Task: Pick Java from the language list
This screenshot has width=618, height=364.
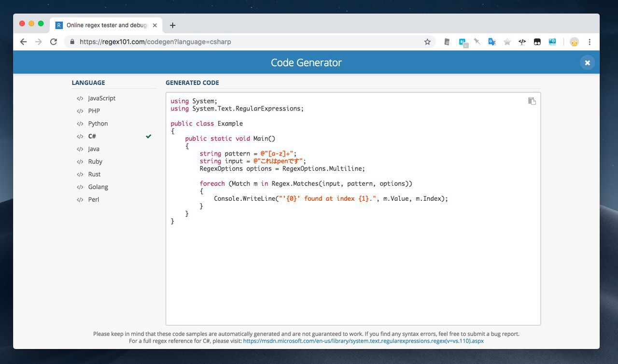Action: coord(94,149)
